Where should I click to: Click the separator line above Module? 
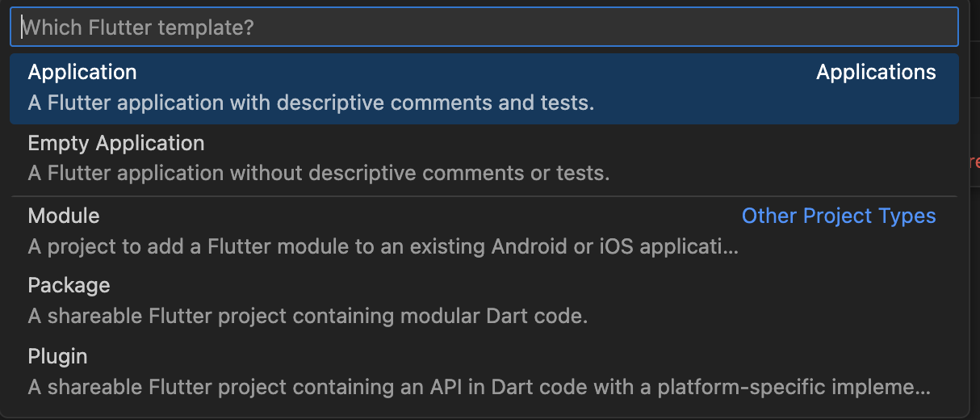pyautogui.click(x=484, y=196)
